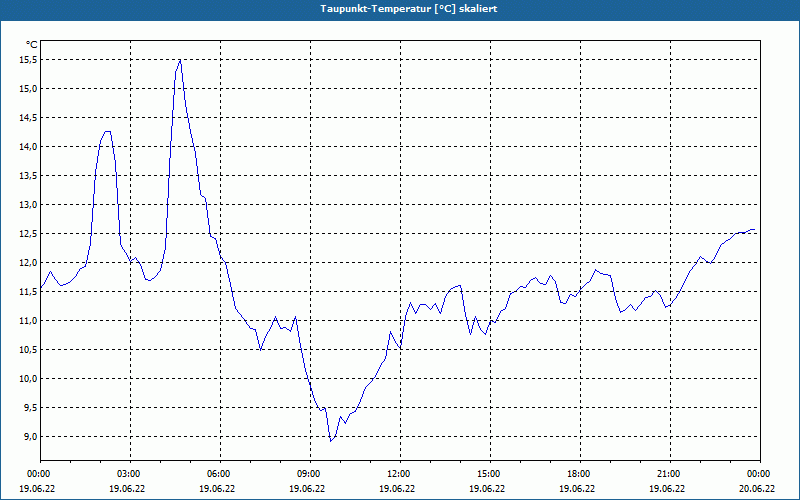Screen dimensions: 800x500
Task: Click the 00:00 time label above 20.06.22
Action: click(758, 473)
